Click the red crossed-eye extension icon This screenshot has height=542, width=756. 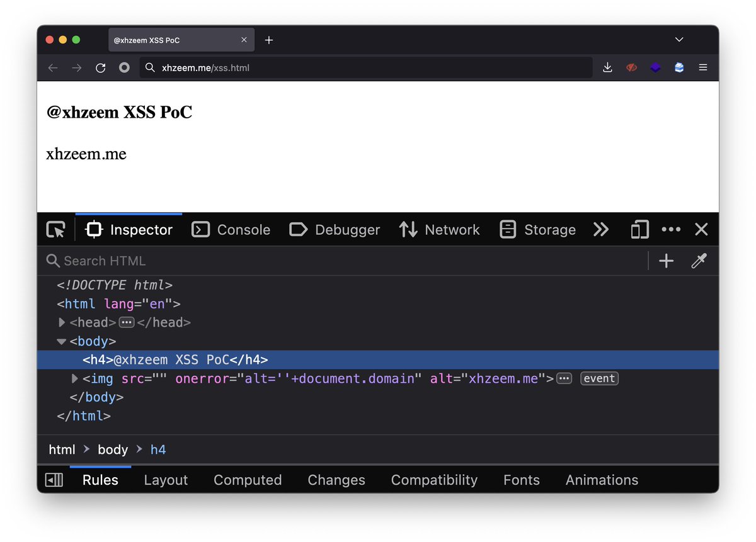pyautogui.click(x=631, y=67)
